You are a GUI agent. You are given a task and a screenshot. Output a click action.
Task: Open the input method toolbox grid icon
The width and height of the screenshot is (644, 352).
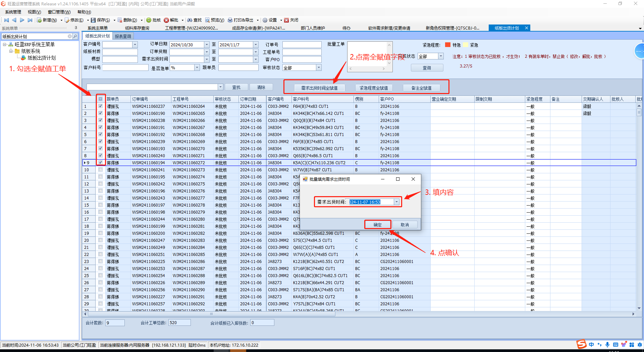632,345
